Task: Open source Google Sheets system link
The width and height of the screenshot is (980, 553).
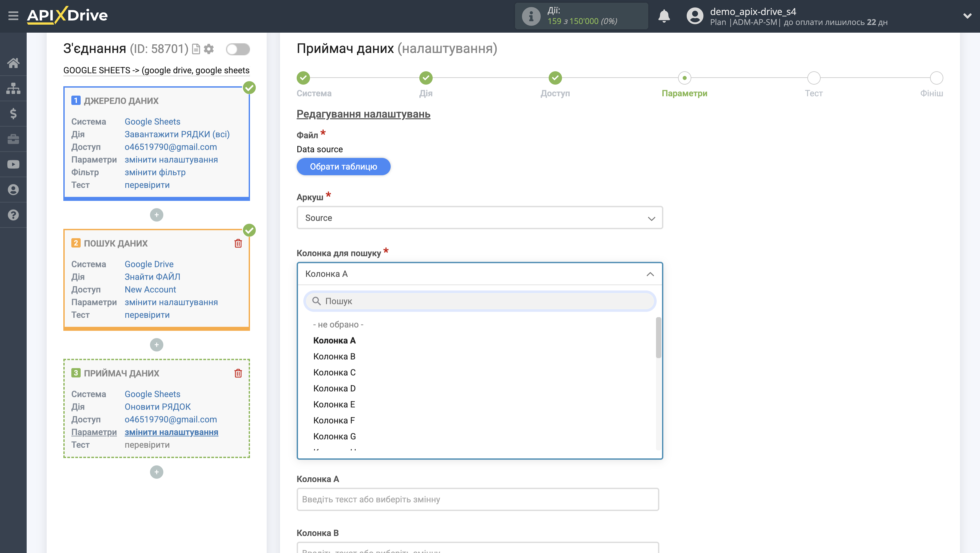Action: coord(153,122)
